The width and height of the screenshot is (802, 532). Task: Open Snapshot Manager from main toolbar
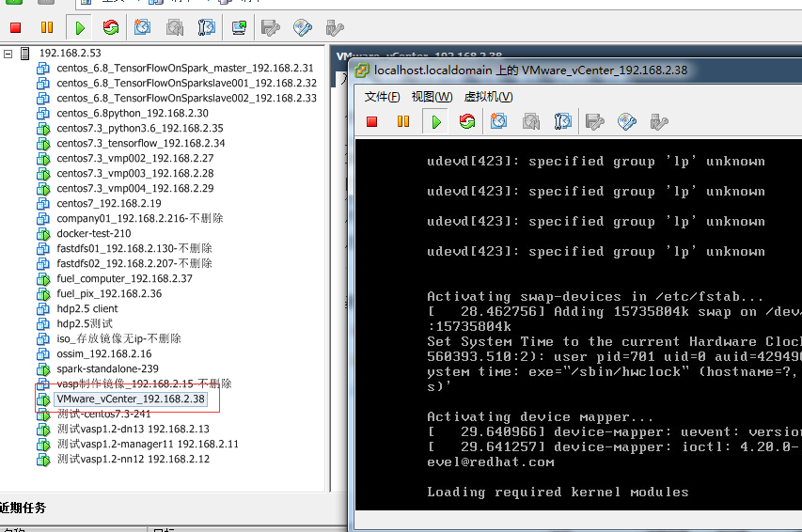point(206,27)
